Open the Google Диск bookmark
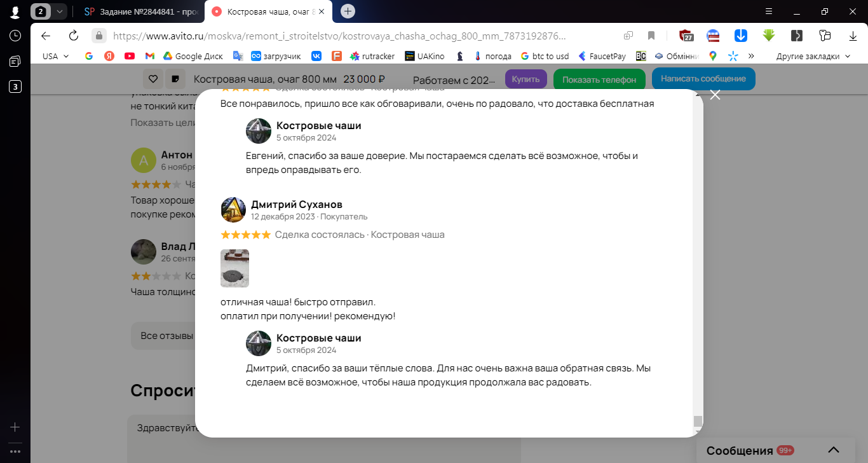 click(193, 56)
